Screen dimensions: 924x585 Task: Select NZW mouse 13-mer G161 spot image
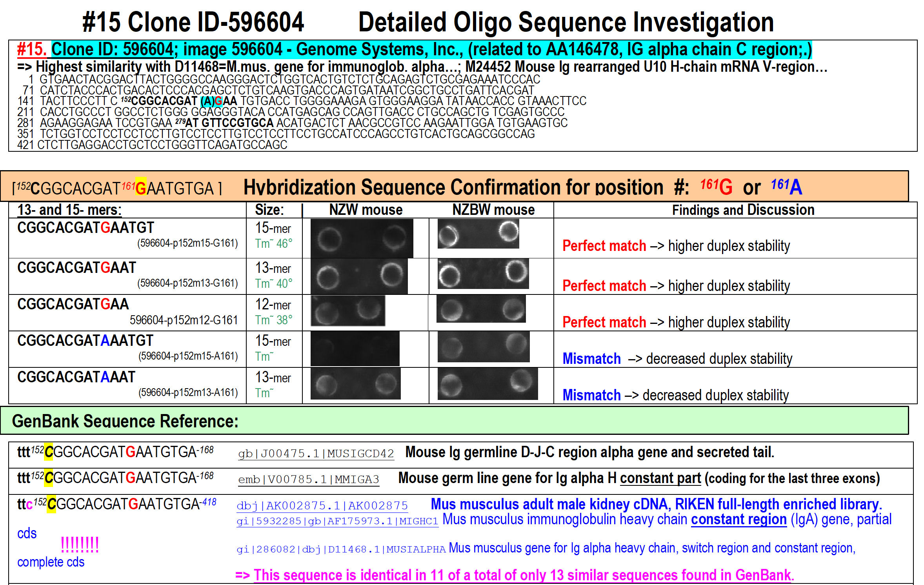359,276
